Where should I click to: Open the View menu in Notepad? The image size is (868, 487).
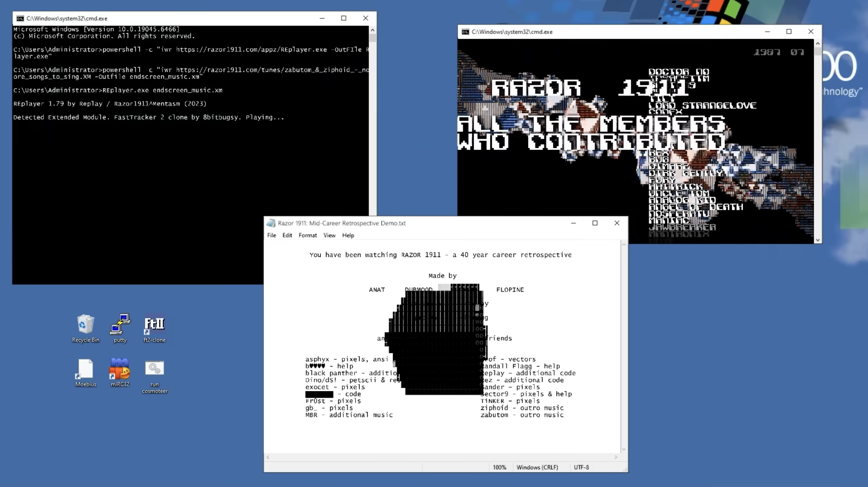(329, 236)
